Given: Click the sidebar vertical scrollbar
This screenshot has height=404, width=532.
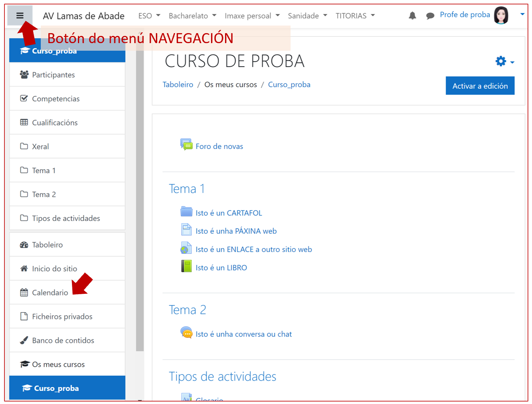Looking at the screenshot, I should (140, 200).
